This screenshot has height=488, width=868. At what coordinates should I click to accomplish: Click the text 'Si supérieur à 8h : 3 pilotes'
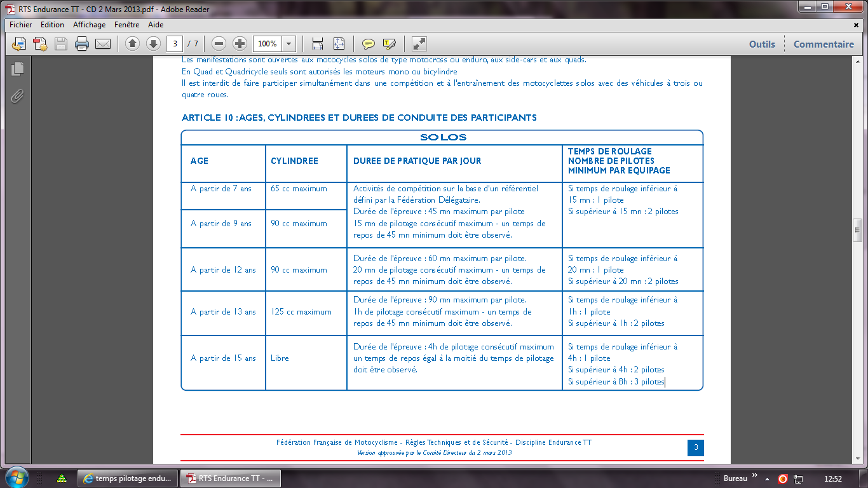coord(616,382)
